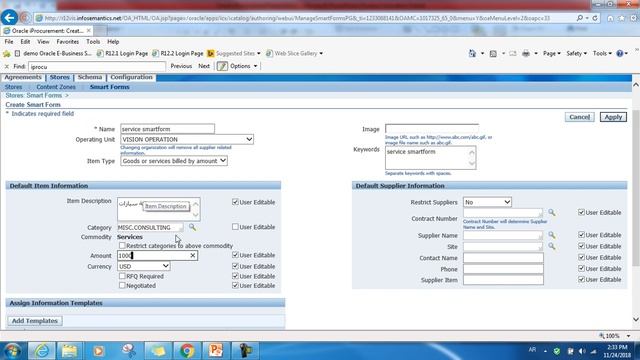Click the Add Templates button
The width and height of the screenshot is (640, 360).
[x=35, y=321]
